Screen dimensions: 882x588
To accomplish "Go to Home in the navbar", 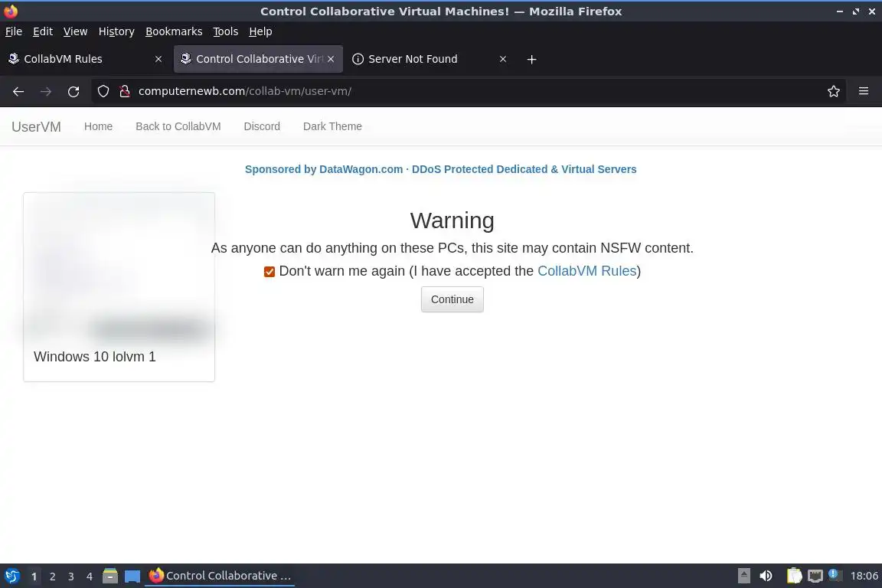I will [99, 126].
